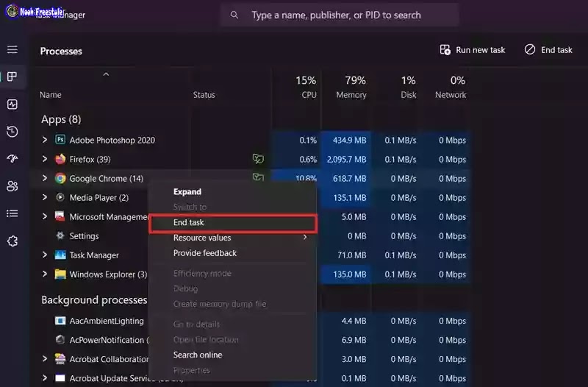Click the AacAmbientLighting process icon
This screenshot has width=588, height=387.
click(x=60, y=321)
